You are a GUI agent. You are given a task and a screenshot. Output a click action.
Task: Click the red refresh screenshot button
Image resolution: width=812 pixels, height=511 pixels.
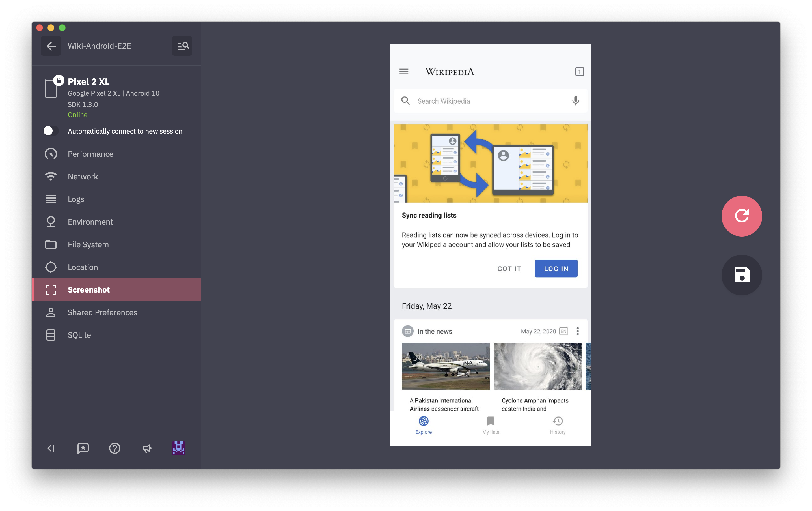[x=741, y=216]
